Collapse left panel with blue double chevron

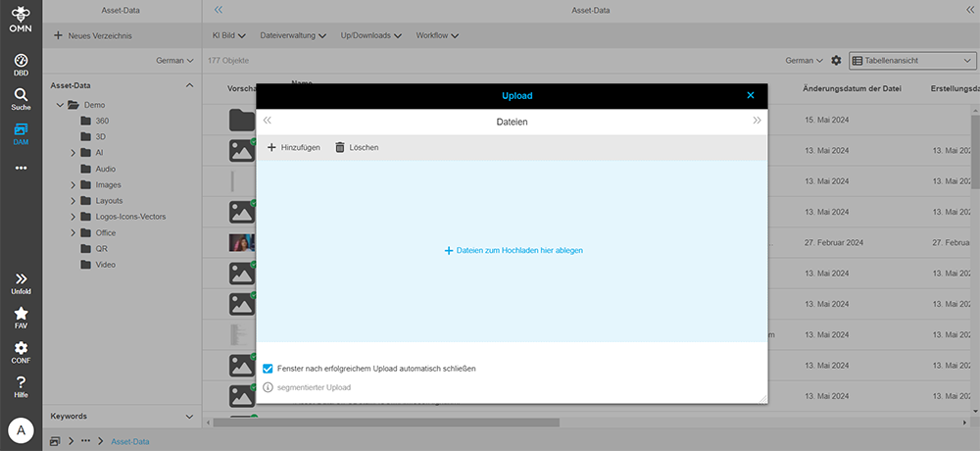pos(219,10)
